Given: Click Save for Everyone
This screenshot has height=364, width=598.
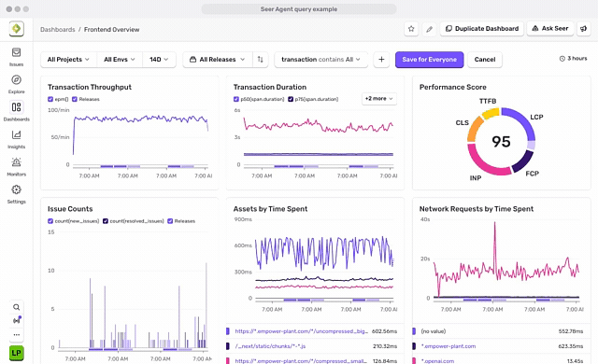Looking at the screenshot, I should pos(430,60).
